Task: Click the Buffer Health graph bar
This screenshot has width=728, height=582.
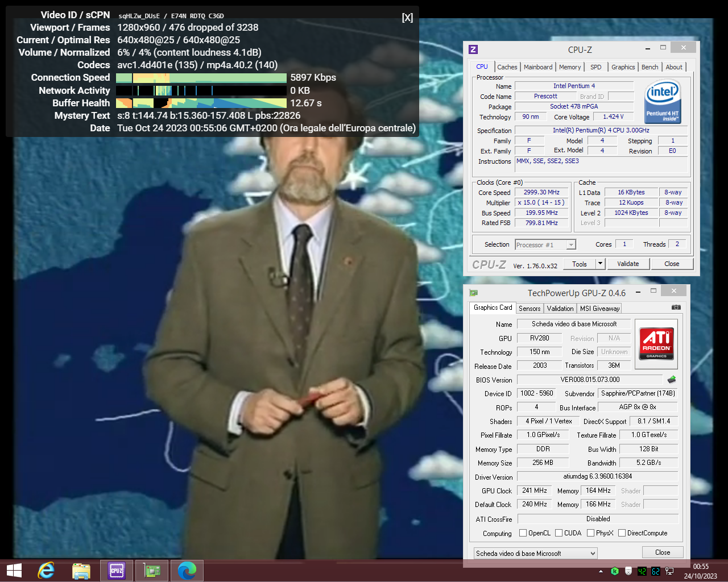Action: click(x=201, y=103)
